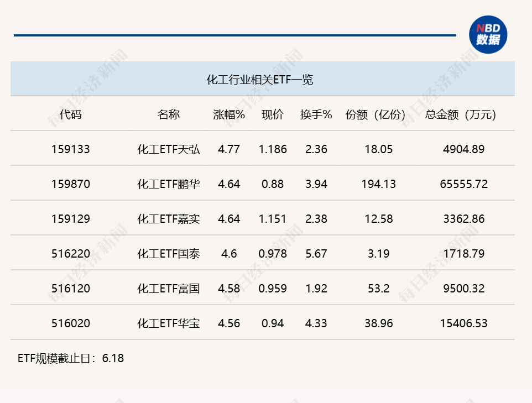Click the 现价 column header
Screen dimensions: 532x403
(273, 114)
